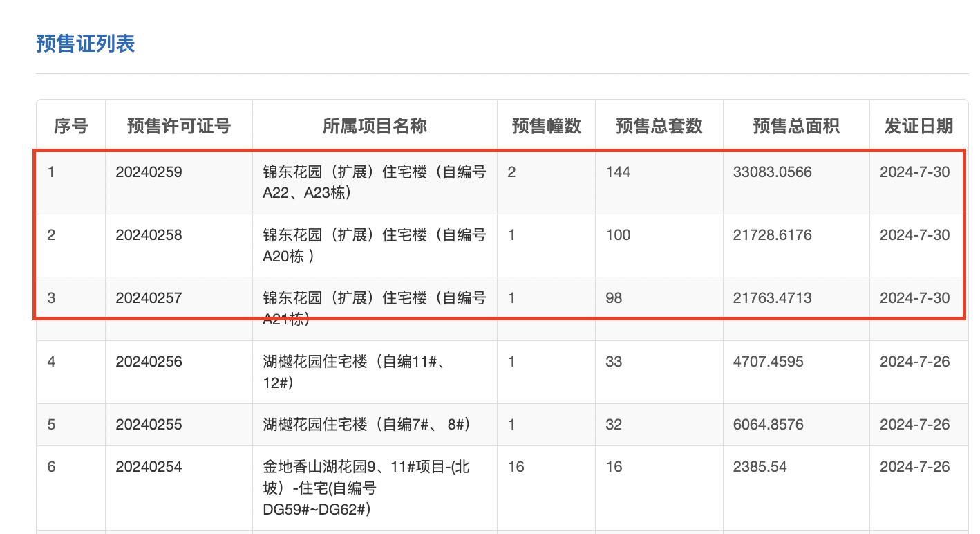Open project 锦东花园 A20栋
The width and height of the screenshot is (980, 534).
[x=375, y=246]
